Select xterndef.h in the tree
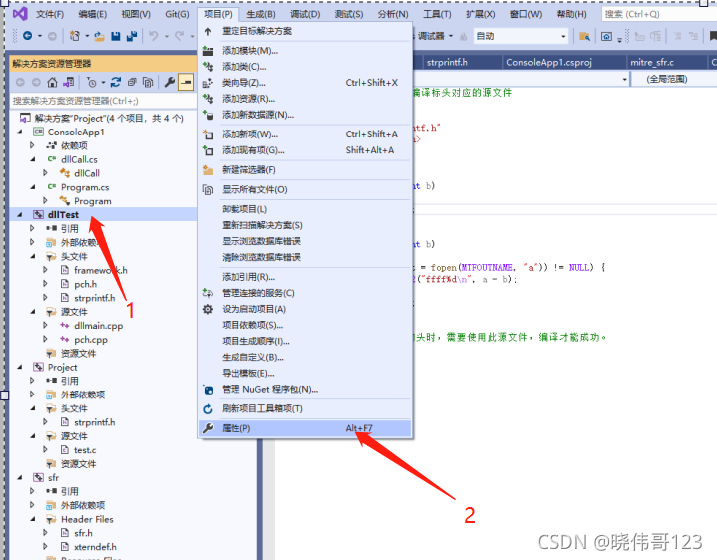The height and width of the screenshot is (560, 717). (x=95, y=547)
